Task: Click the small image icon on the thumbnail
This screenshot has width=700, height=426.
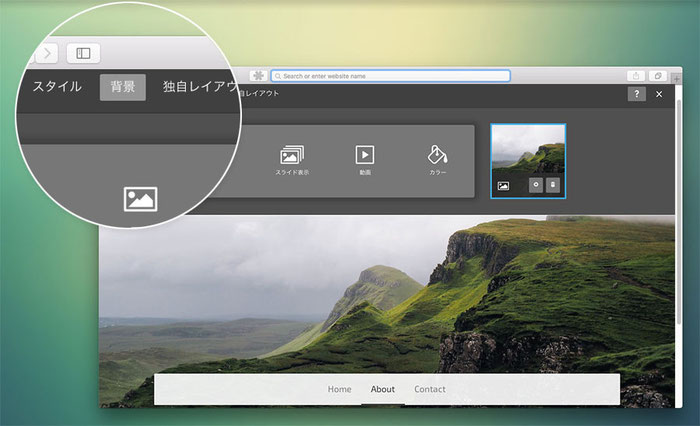Action: tap(503, 186)
